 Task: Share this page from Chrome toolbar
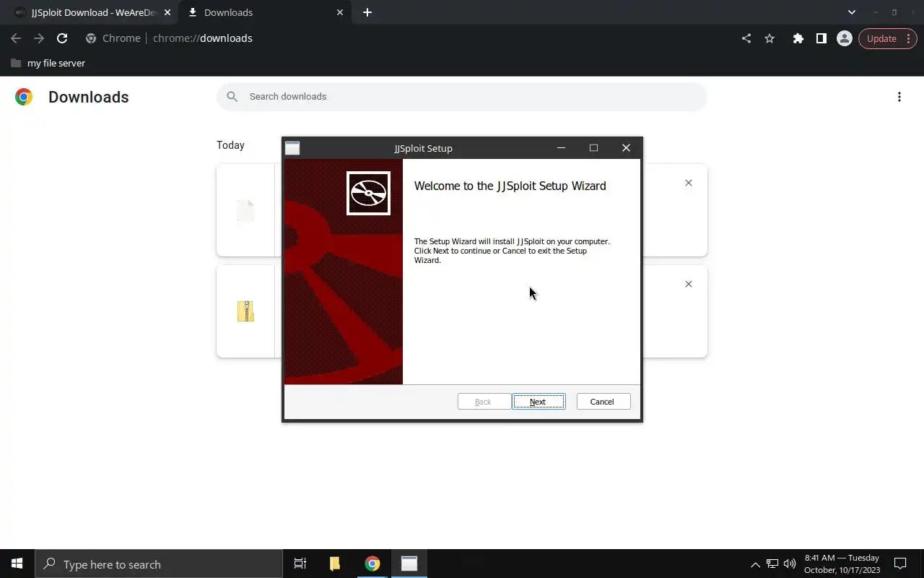pyautogui.click(x=746, y=38)
